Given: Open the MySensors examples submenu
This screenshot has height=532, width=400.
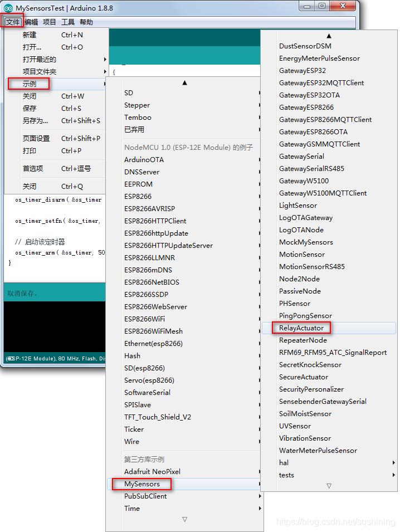Looking at the screenshot, I should [184, 484].
